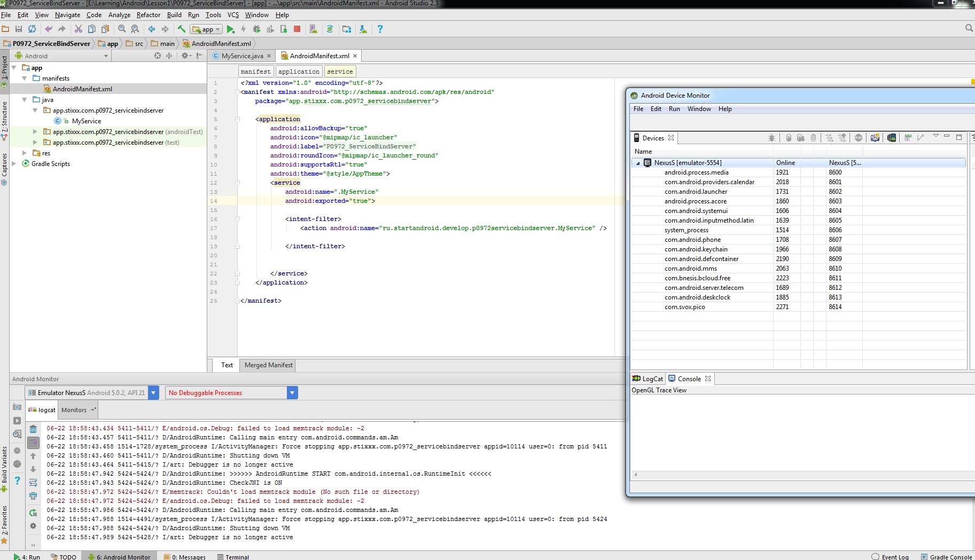Viewport: 975px width, 560px height.
Task: Switch to MyService.java editor tab
Action: (242, 56)
